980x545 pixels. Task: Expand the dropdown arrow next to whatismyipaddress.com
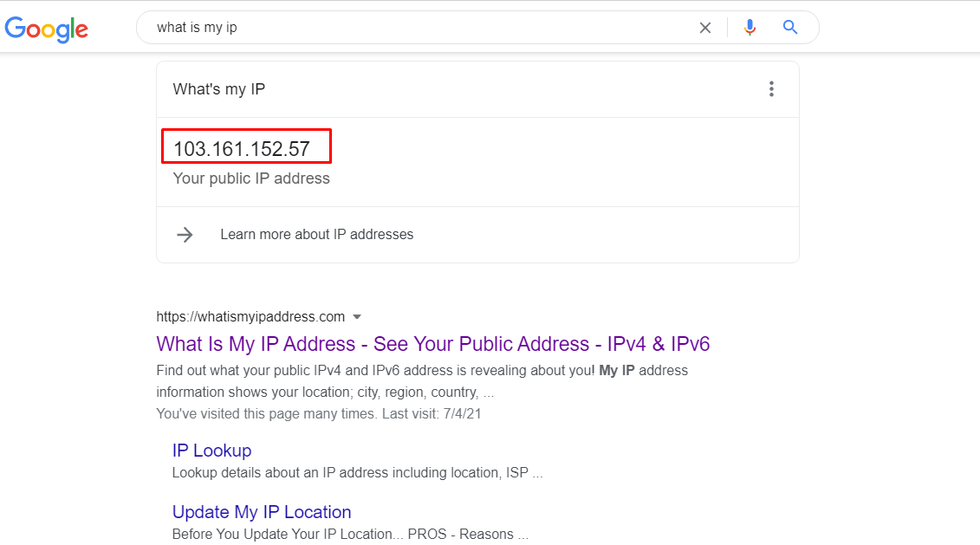coord(357,317)
